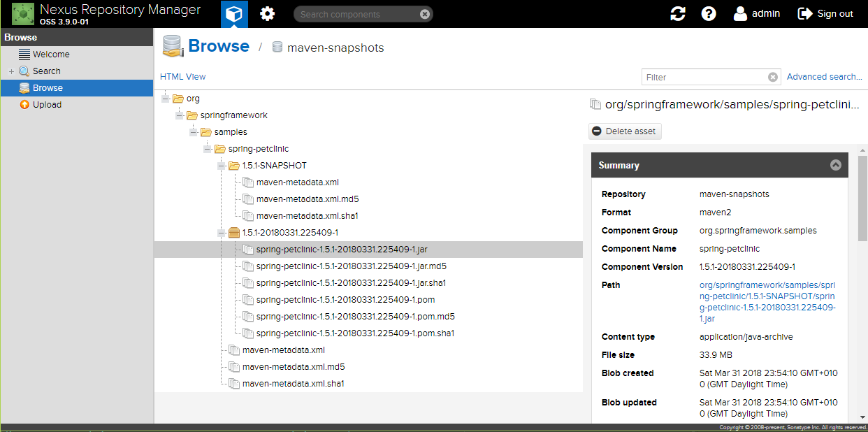Click the 1.5.1-20180331.225409-1 component box icon
Viewport: 868px width, 432px height.
pyautogui.click(x=234, y=233)
